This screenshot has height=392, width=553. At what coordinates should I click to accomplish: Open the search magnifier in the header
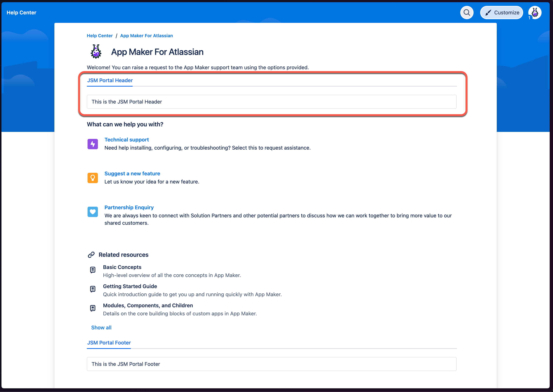click(x=467, y=13)
